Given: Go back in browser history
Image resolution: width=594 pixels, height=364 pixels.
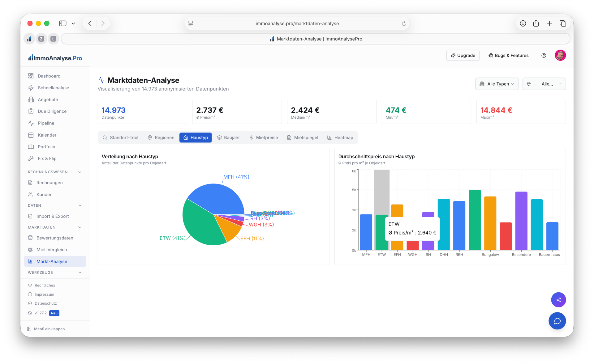Looking at the screenshot, I should pos(90,23).
